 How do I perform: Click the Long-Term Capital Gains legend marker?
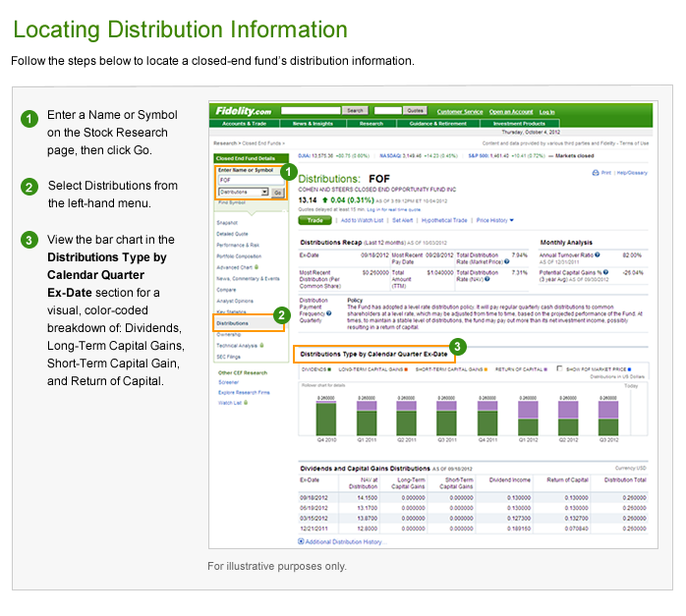click(404, 369)
